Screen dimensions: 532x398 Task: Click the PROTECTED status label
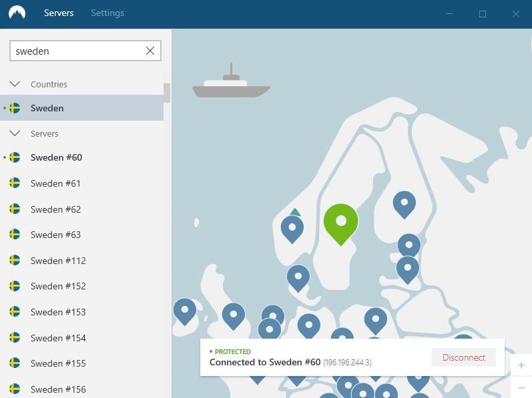(x=233, y=351)
